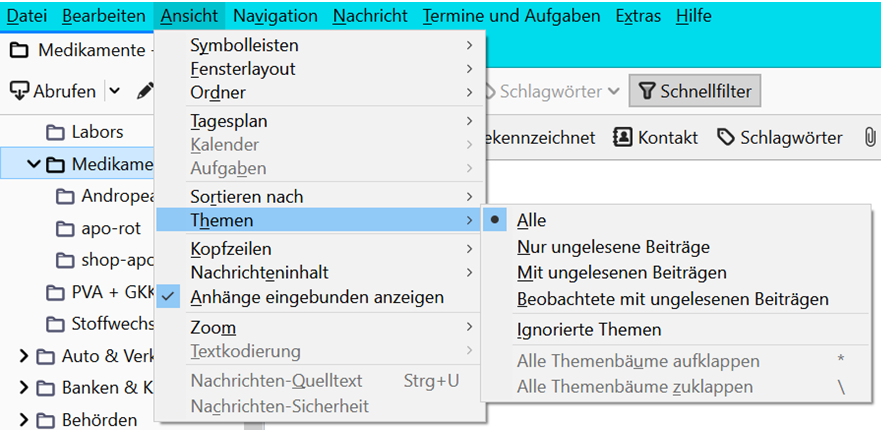Image resolution: width=881 pixels, height=430 pixels.
Task: Select Mit ungelesenen Beiträgen option
Action: click(x=621, y=272)
